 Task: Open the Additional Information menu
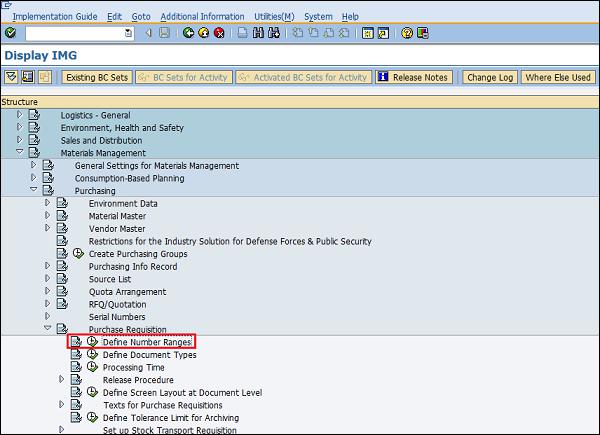point(202,17)
